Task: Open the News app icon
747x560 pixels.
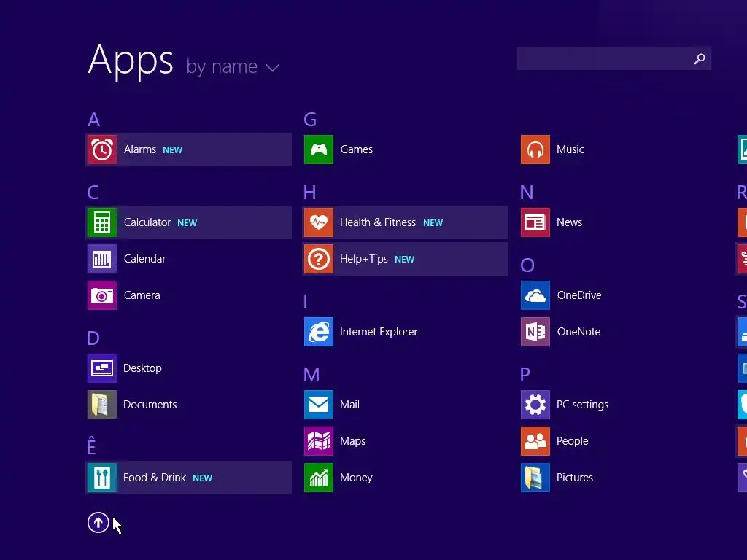Action: [x=535, y=222]
